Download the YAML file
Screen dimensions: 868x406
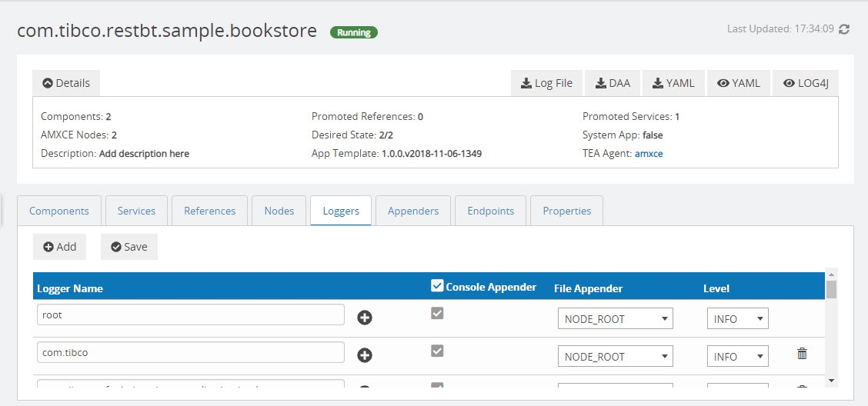coord(673,83)
